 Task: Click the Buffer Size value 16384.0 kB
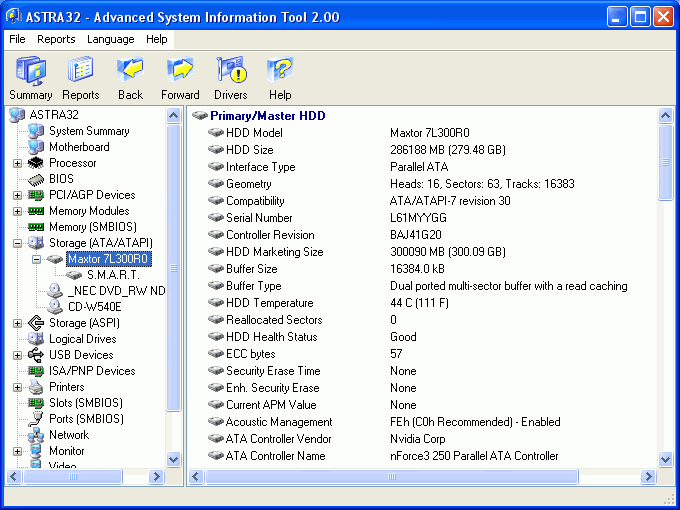417,269
